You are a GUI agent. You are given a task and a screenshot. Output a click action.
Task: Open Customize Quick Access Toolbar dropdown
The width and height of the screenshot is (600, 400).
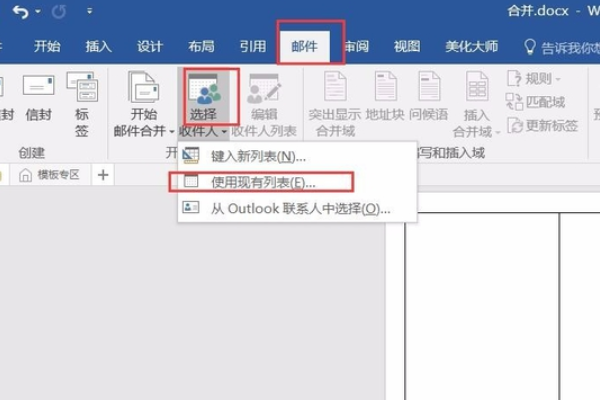coord(90,11)
